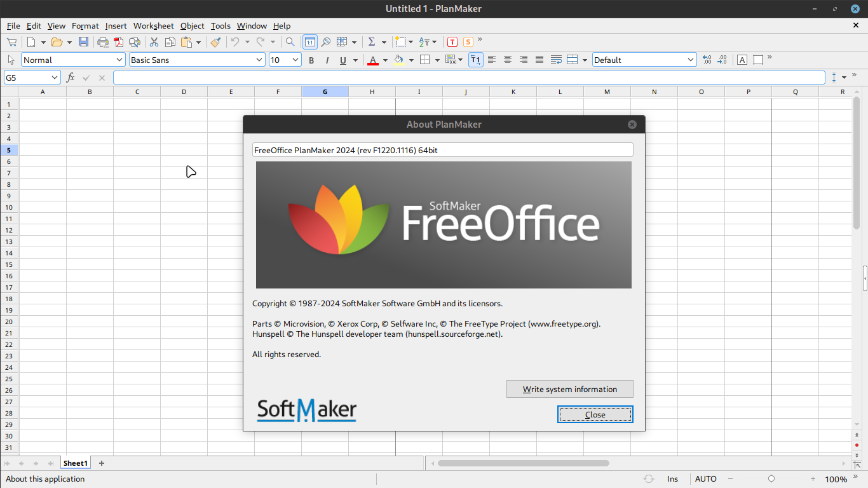This screenshot has width=868, height=488.
Task: Toggle the actual size 1:1 zoom icon
Action: pyautogui.click(x=309, y=42)
